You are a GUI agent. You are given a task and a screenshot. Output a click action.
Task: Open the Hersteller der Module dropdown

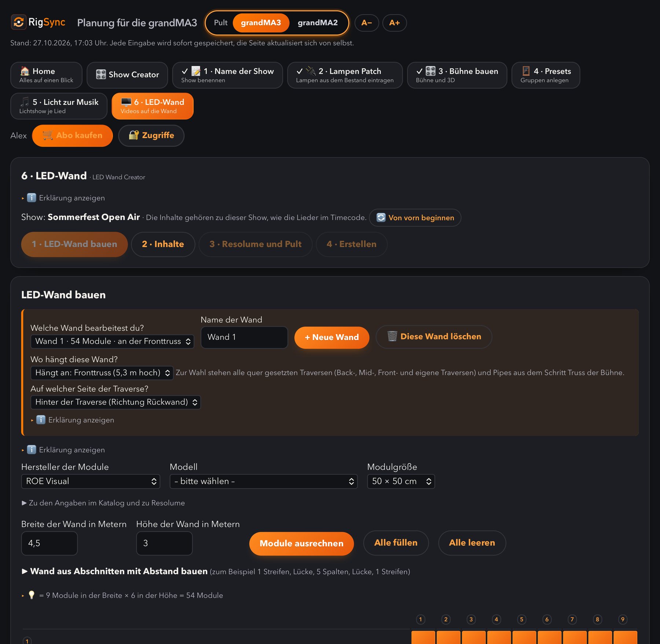91,481
